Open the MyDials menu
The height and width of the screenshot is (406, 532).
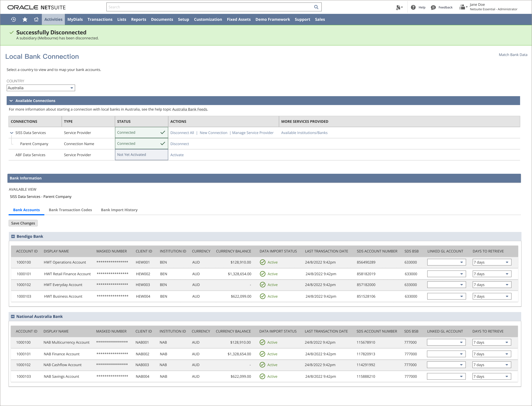75,19
